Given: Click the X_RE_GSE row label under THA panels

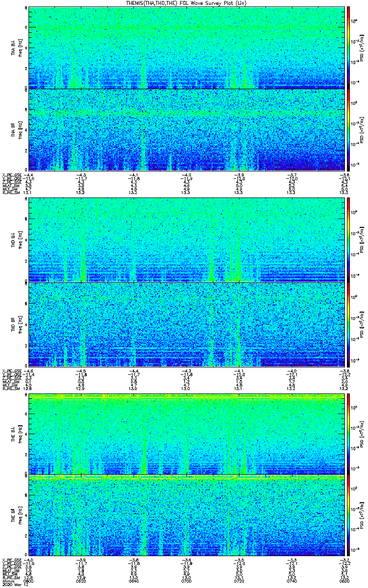Looking at the screenshot, I should click(11, 174).
